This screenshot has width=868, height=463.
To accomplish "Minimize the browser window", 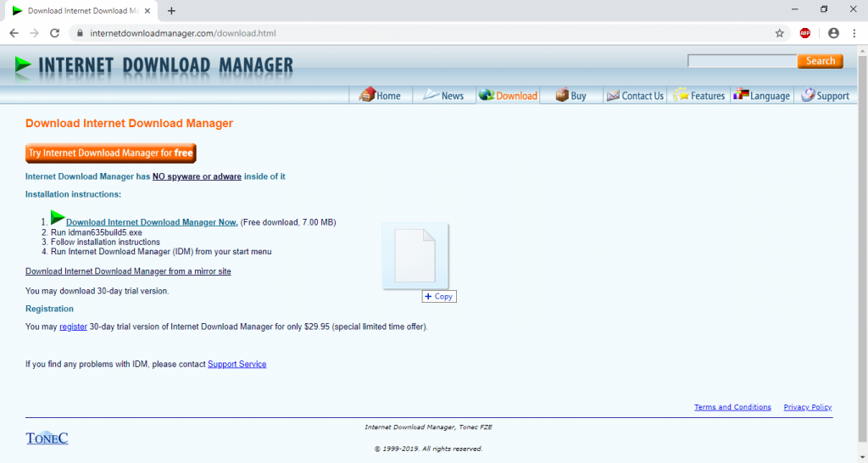I will tap(795, 9).
